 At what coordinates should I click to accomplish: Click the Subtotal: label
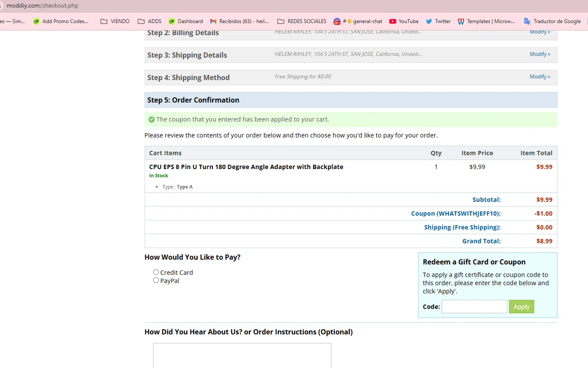click(486, 200)
